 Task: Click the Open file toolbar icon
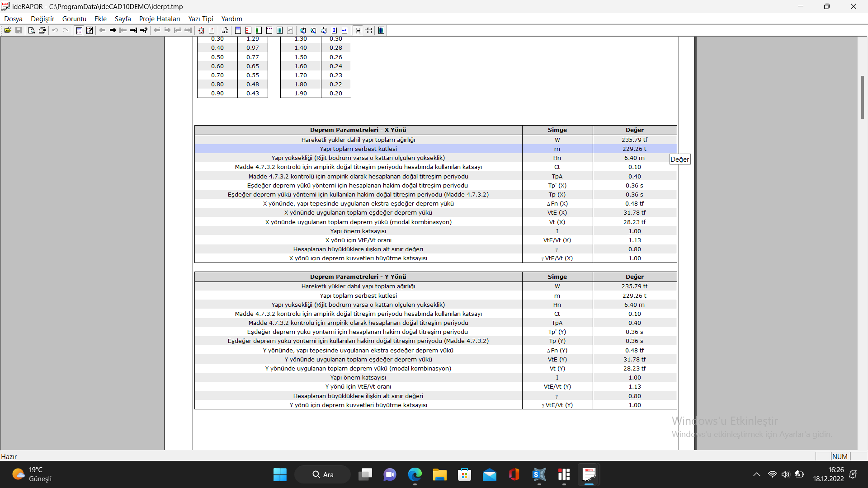click(8, 30)
